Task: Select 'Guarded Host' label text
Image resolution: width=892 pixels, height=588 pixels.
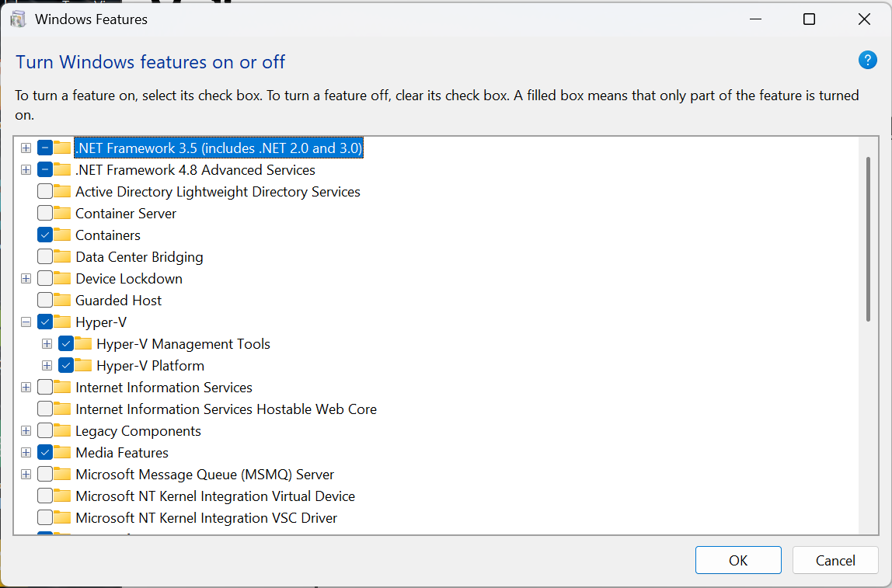Action: pyautogui.click(x=118, y=300)
